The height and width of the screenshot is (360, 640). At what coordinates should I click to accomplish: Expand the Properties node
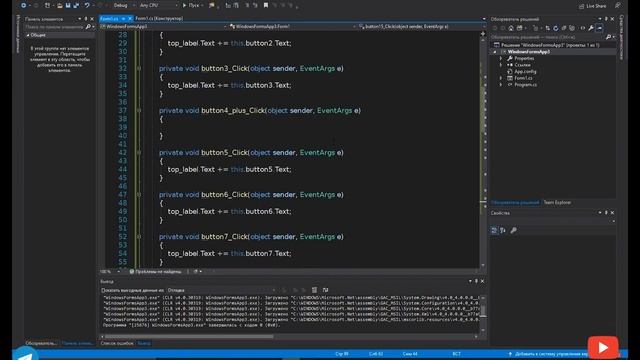tap(501, 58)
